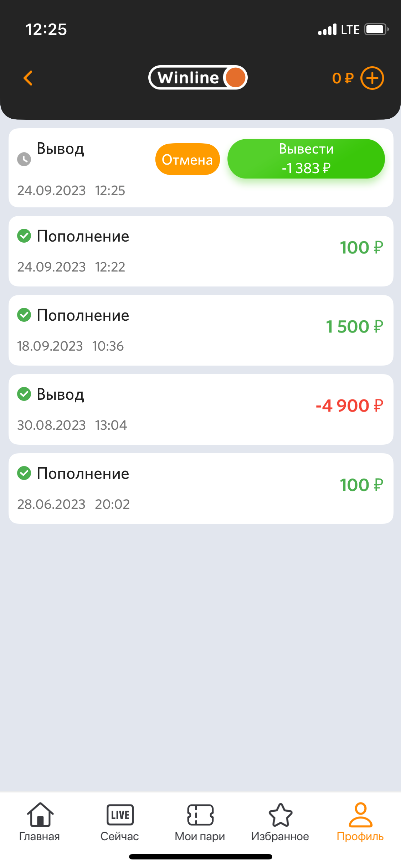The height and width of the screenshot is (868, 401).
Task: Tap the pending Вывод entry title
Action: (x=61, y=149)
